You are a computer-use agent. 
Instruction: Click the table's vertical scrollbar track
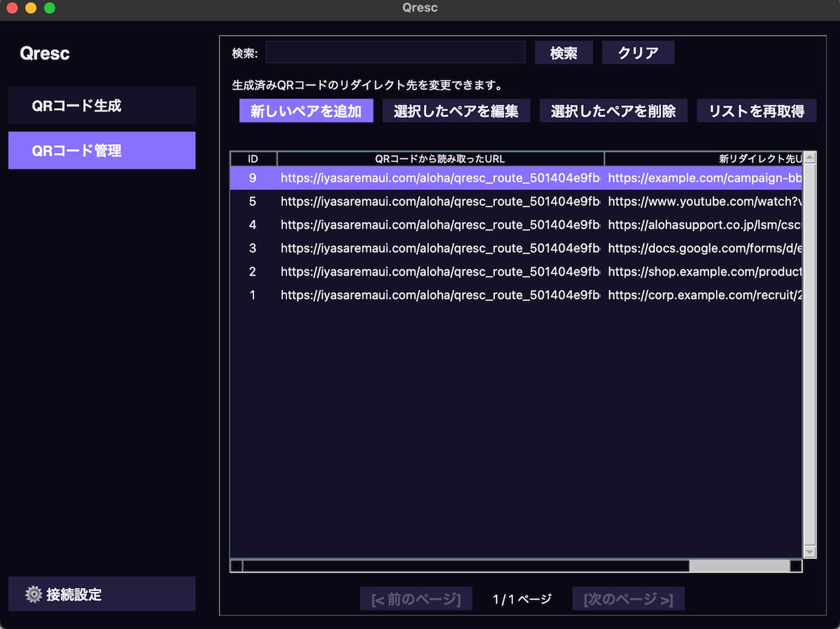pos(810,355)
